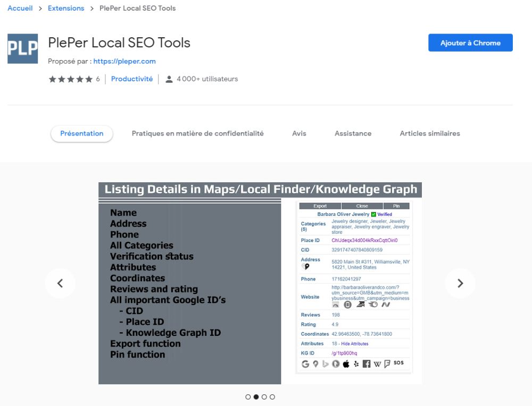Open Productivité category link

(x=132, y=79)
